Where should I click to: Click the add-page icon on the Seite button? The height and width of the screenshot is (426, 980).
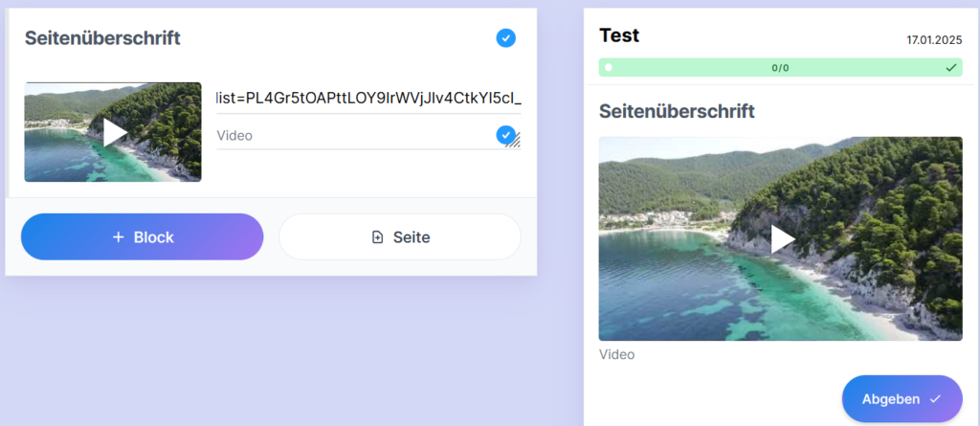(377, 237)
